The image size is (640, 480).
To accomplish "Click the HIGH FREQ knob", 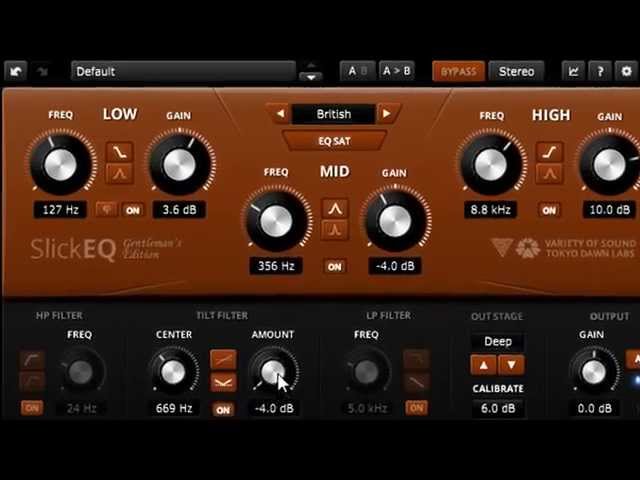I will click(491, 164).
